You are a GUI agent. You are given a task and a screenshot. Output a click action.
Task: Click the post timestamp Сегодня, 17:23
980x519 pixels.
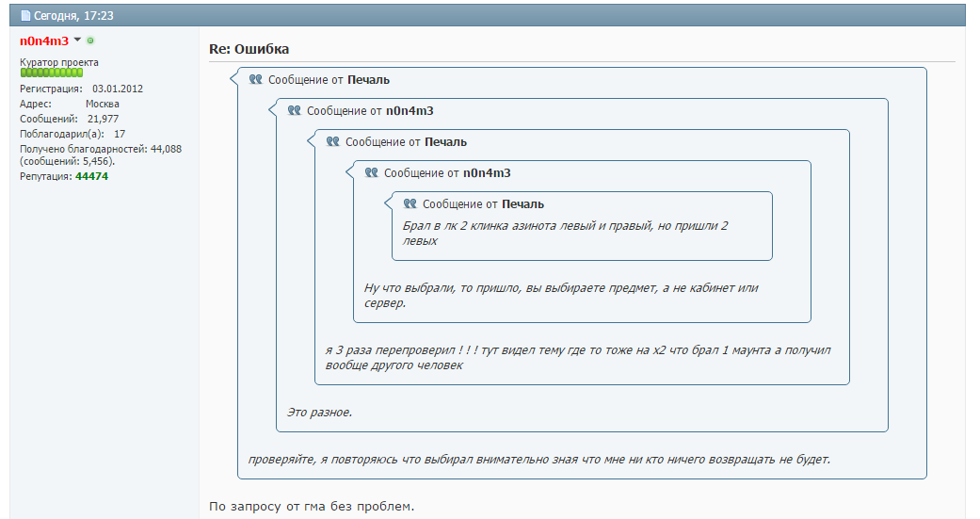[x=74, y=16]
